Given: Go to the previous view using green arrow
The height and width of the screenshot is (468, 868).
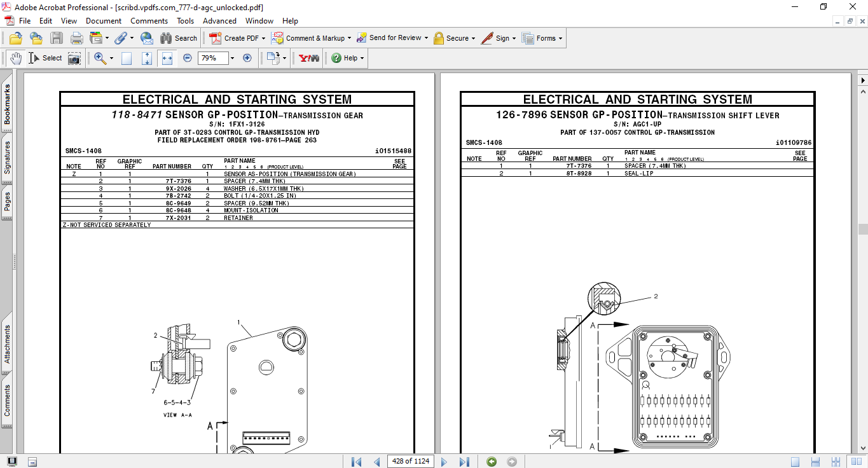Looking at the screenshot, I should 492,462.
